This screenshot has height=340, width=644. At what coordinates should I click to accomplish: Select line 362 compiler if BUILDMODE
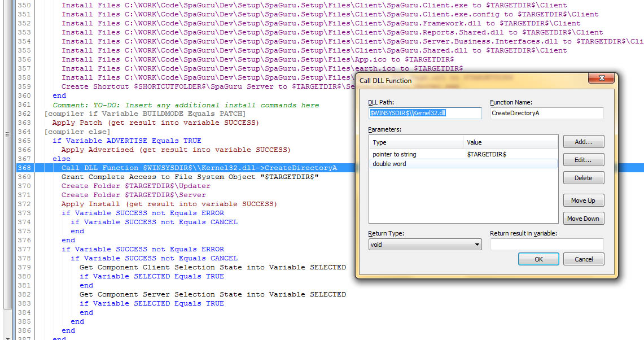pyautogui.click(x=145, y=114)
